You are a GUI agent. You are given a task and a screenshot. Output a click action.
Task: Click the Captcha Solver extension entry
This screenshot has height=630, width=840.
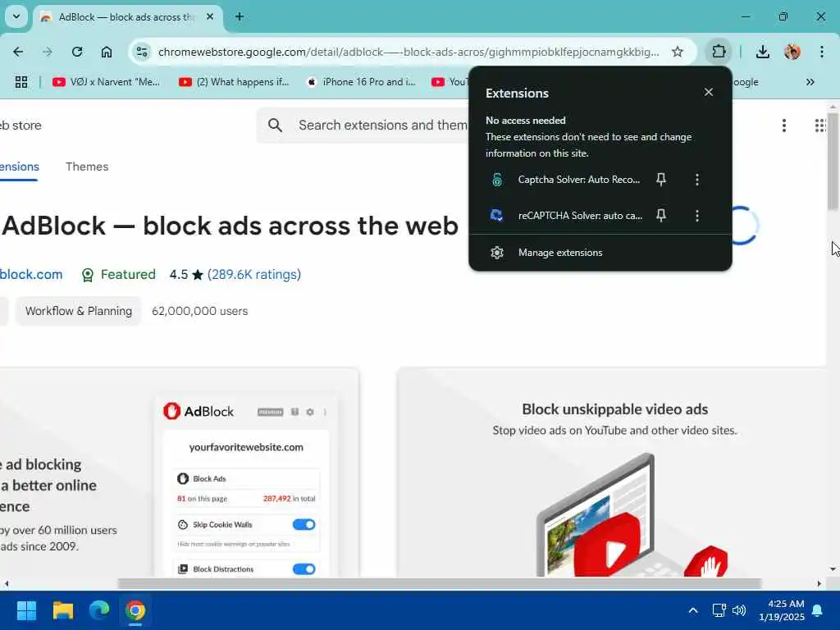tap(565, 180)
